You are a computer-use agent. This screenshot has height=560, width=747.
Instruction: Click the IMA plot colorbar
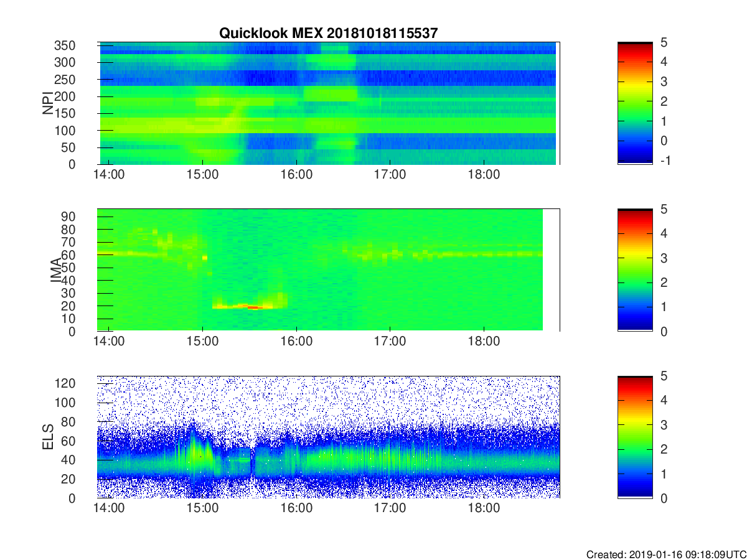635,270
